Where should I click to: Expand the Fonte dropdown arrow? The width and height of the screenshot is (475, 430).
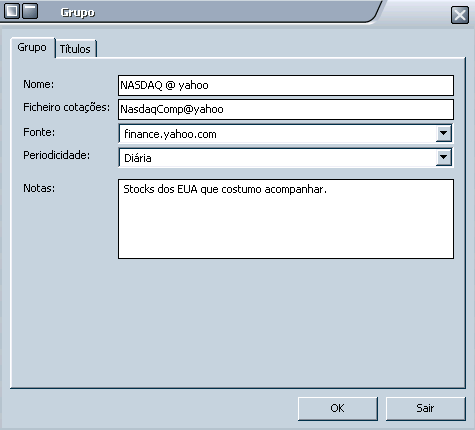[x=443, y=133]
